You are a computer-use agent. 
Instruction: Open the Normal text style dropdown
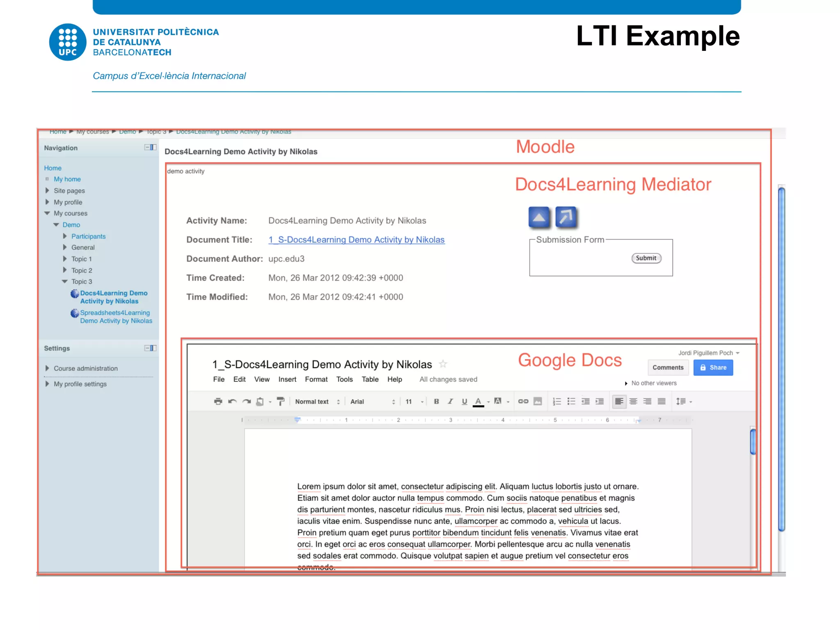317,402
